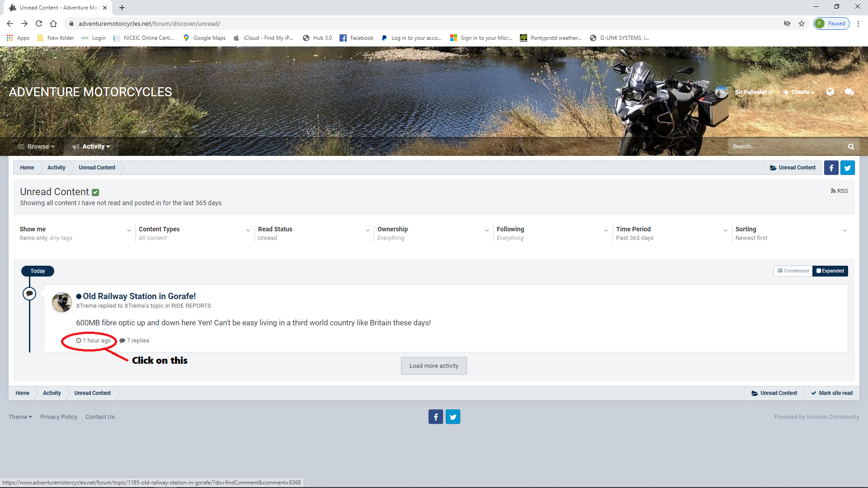Open the Pontypridd weather bookmark
Screen dimensions: 868x488
click(551, 38)
